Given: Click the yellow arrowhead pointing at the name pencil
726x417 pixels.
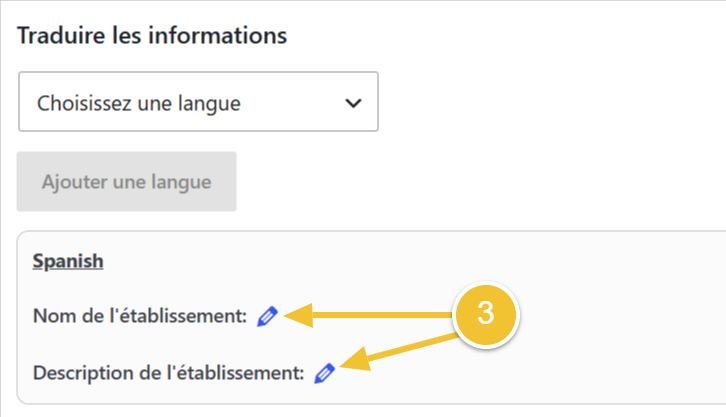Looking at the screenshot, I should click(299, 316).
